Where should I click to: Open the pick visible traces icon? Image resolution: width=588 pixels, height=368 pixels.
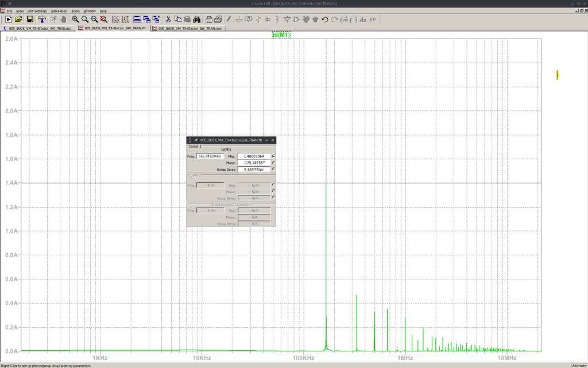point(116,19)
